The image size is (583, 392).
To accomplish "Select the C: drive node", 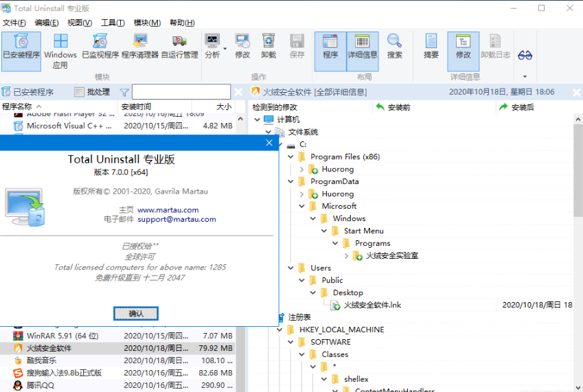I will tap(303, 145).
